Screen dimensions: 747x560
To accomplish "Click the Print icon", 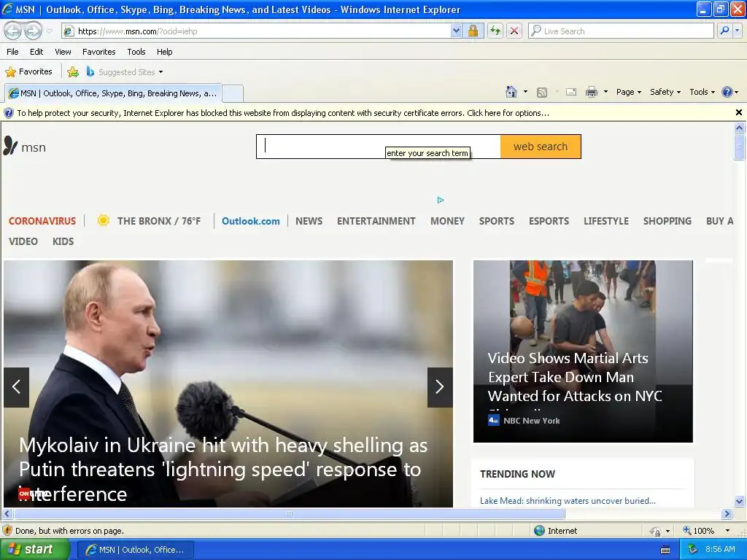I will click(x=591, y=92).
